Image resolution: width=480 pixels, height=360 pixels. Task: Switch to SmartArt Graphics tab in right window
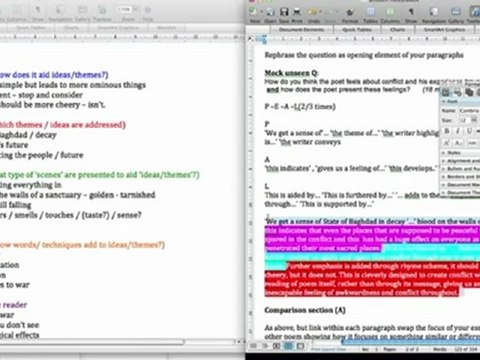(444, 30)
